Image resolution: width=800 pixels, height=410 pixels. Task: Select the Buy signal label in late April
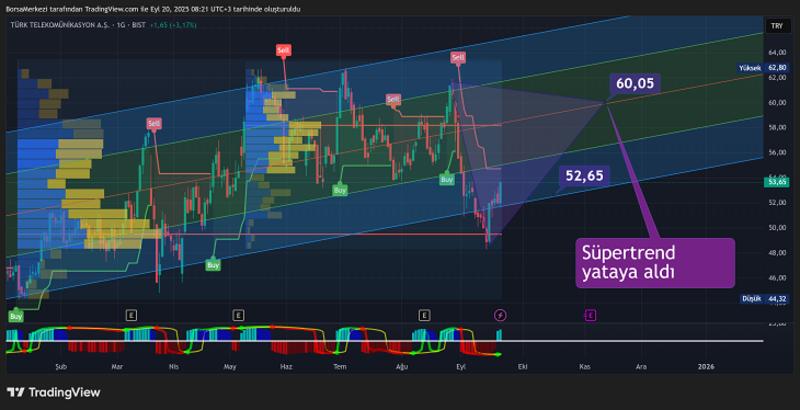pos(213,265)
